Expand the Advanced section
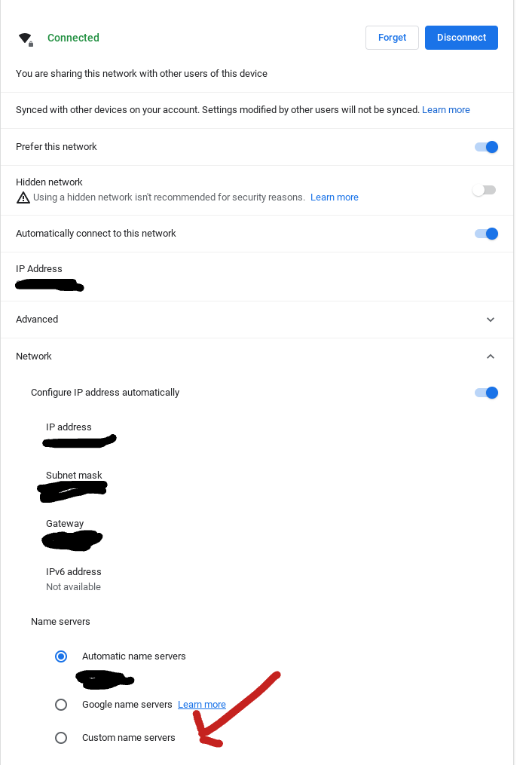532x765 pixels. [x=491, y=320]
